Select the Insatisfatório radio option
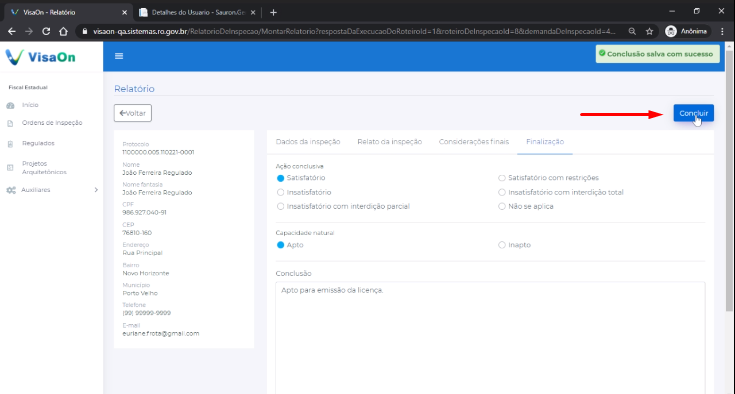This screenshot has width=735, height=394. click(x=280, y=192)
